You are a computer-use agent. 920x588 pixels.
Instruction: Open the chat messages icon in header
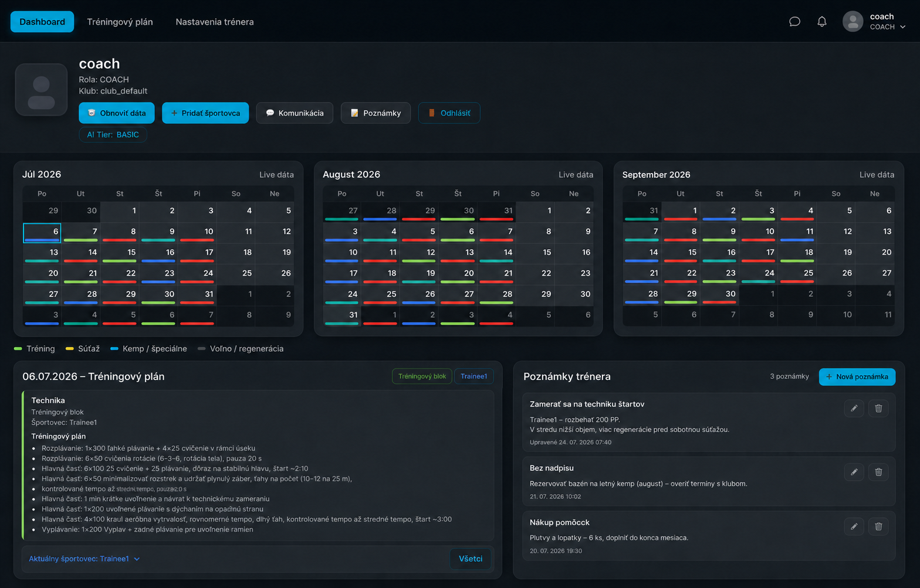coord(794,22)
